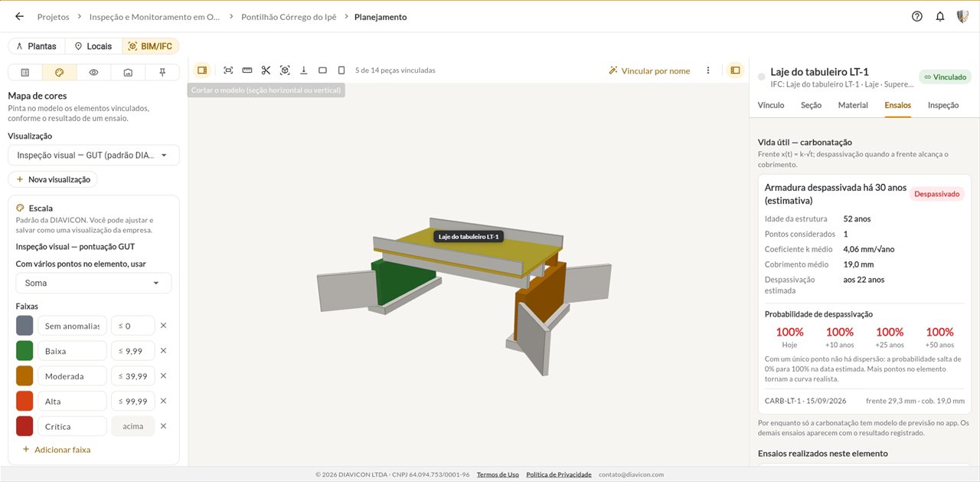Remove the Sem anomalias range
The width and height of the screenshot is (980, 482).
point(163,326)
